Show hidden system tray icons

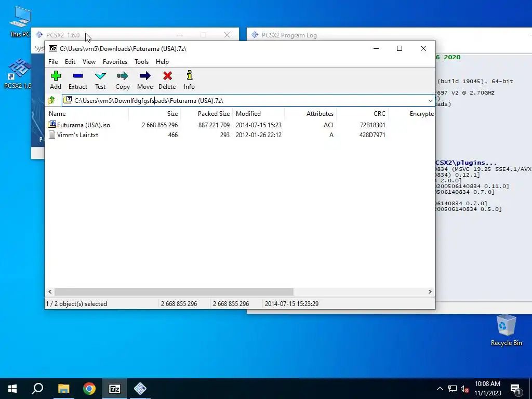pos(440,389)
